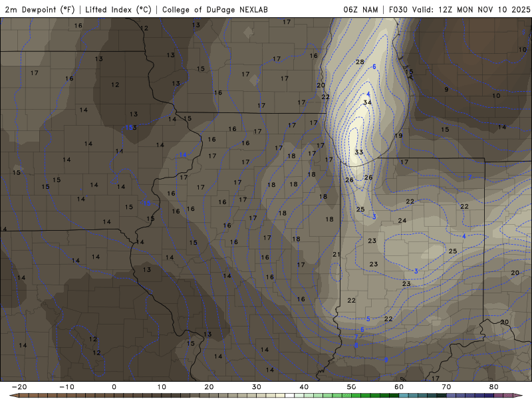This screenshot has height=399, width=532.
Task: Click the left arrow end of the color bar
Action: 13,396
